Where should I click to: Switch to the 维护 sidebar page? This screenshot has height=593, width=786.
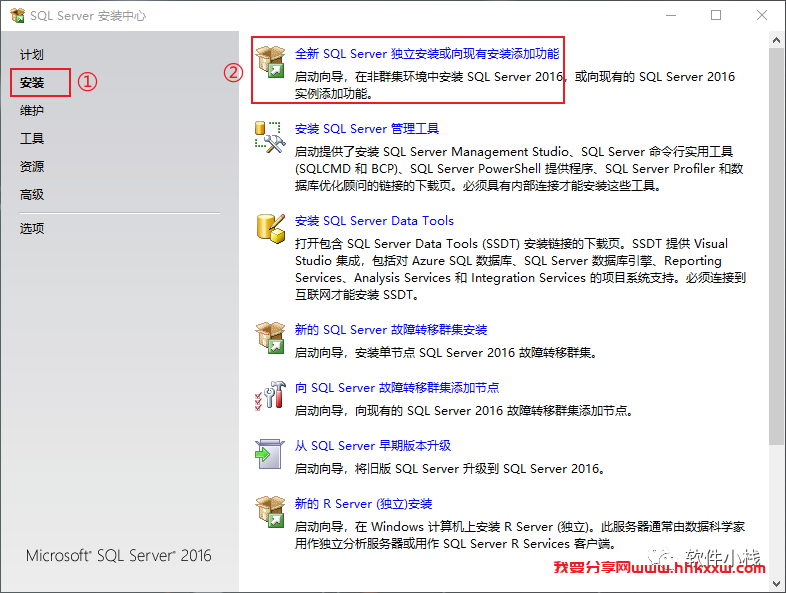tap(32, 110)
